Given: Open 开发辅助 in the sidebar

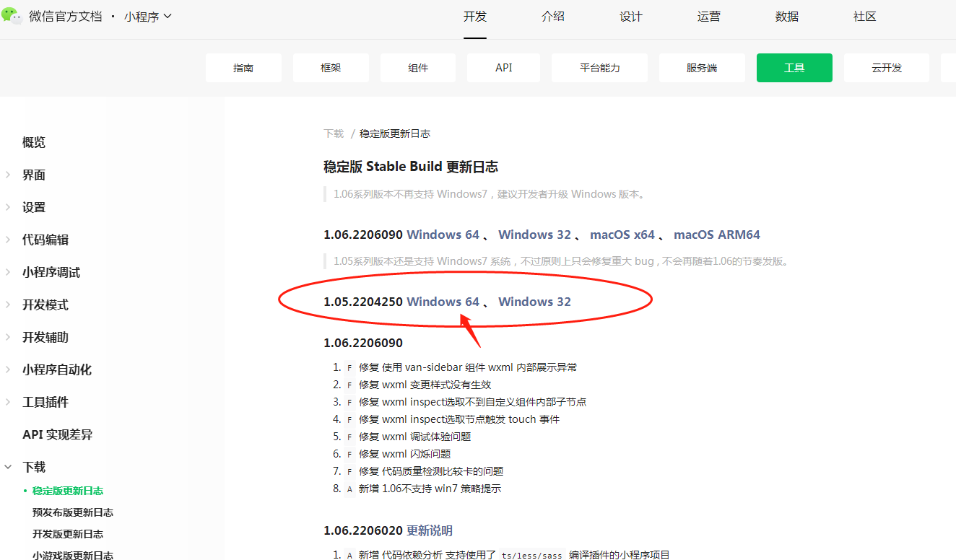Looking at the screenshot, I should tap(45, 337).
